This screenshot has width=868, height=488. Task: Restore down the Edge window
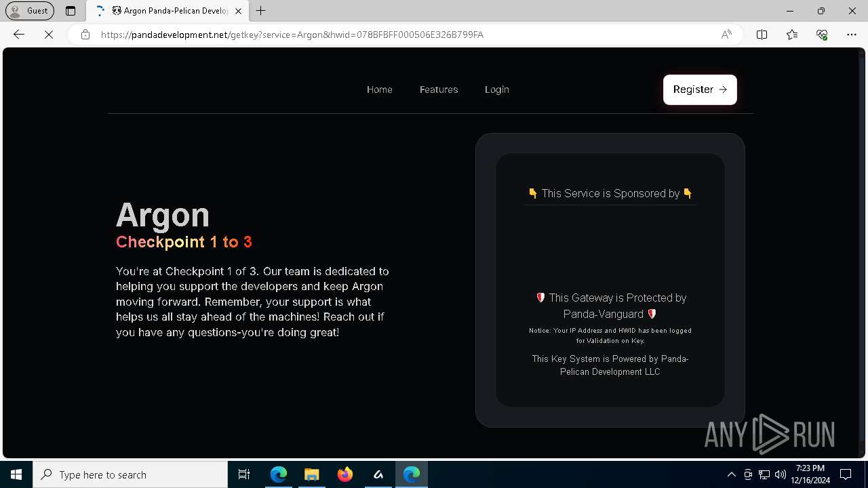[821, 11]
